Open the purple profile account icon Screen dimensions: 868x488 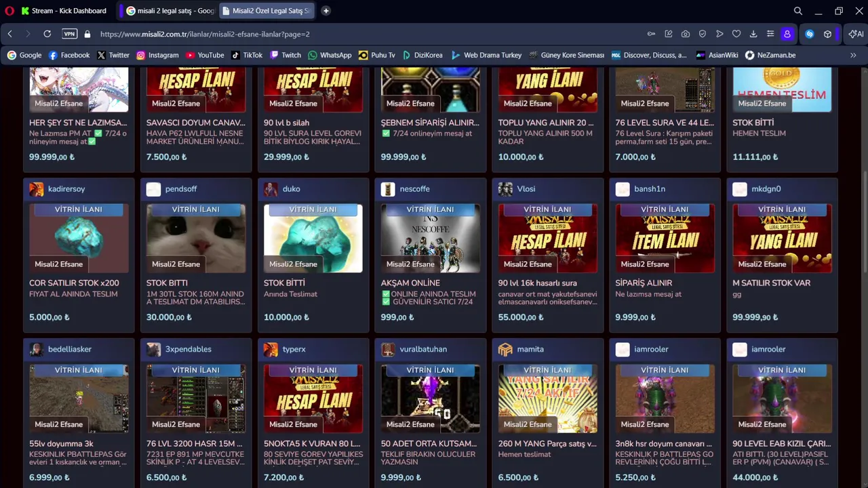[x=787, y=34]
